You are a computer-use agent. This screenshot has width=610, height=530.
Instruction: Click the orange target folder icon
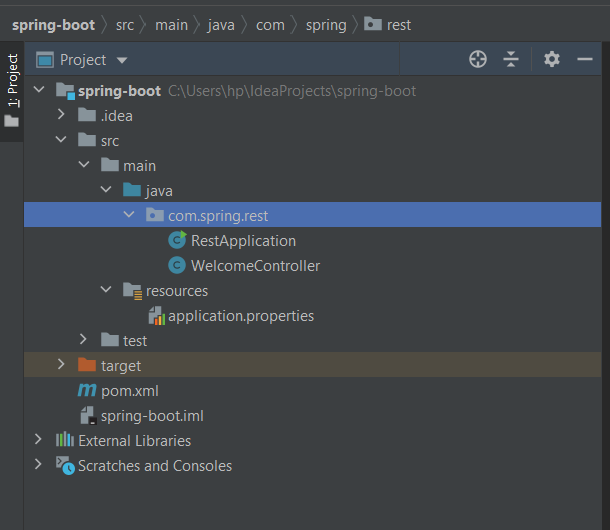pos(87,365)
